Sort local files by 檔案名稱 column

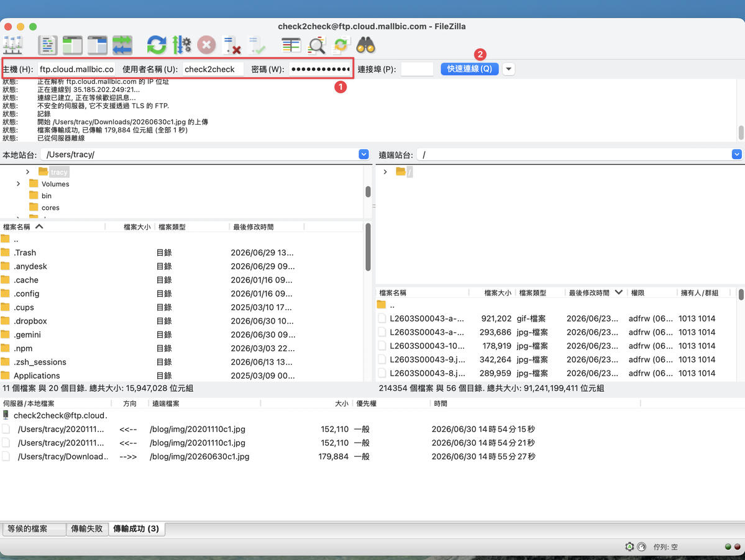click(52, 227)
